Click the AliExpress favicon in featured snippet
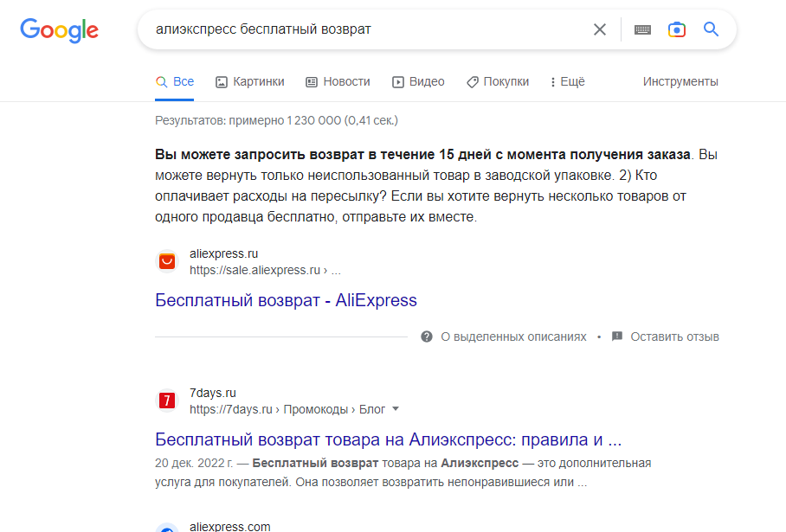The image size is (786, 532). [167, 261]
